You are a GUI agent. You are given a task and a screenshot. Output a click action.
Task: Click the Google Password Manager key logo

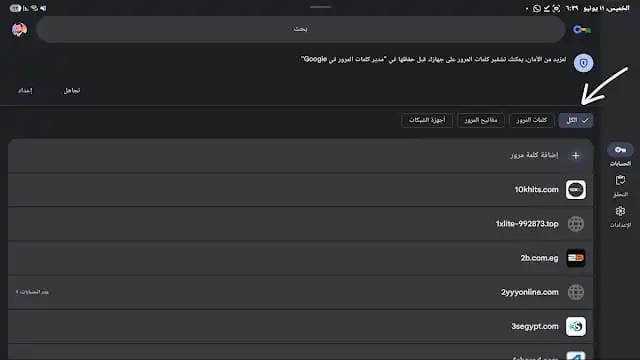582,29
